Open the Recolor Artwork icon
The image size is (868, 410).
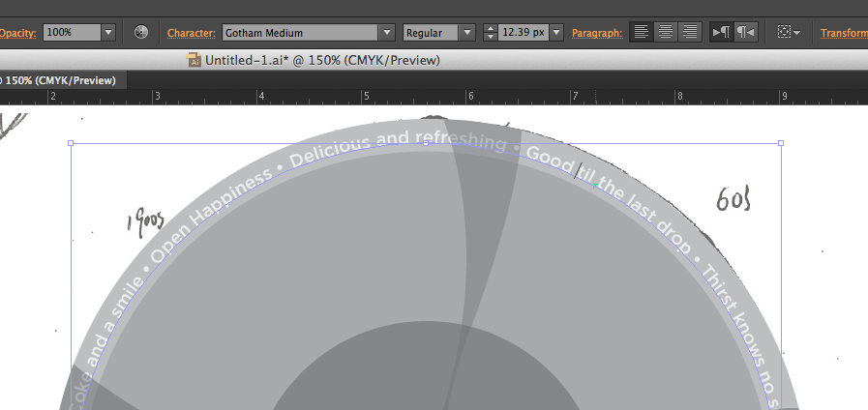pyautogui.click(x=141, y=32)
